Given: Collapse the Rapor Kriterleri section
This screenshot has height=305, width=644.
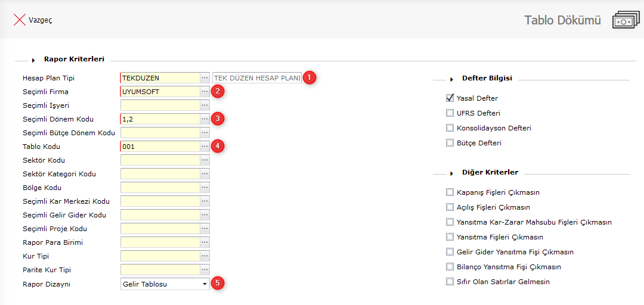Looking at the screenshot, I should (33, 60).
